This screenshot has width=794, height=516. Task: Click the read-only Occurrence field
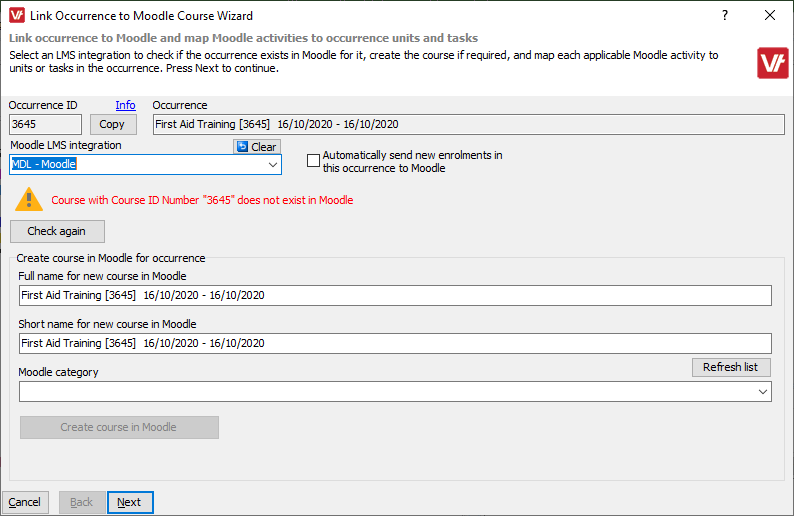[468, 124]
